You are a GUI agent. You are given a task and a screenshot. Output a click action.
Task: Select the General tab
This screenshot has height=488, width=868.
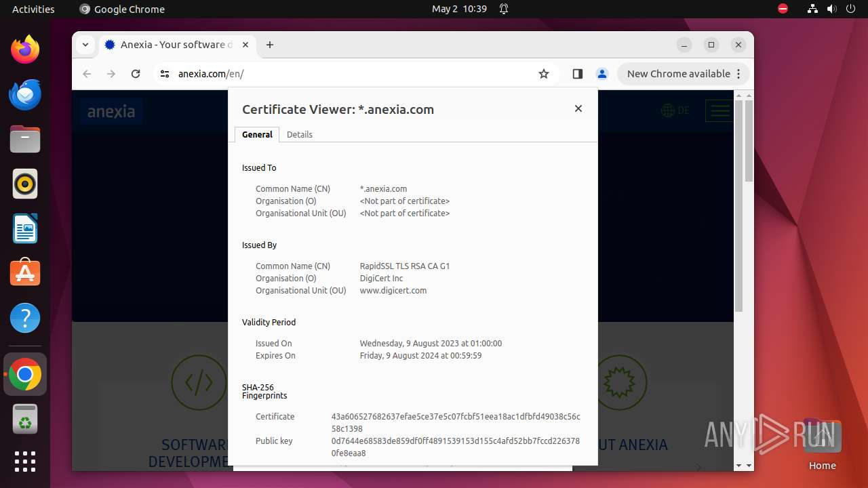coord(257,134)
